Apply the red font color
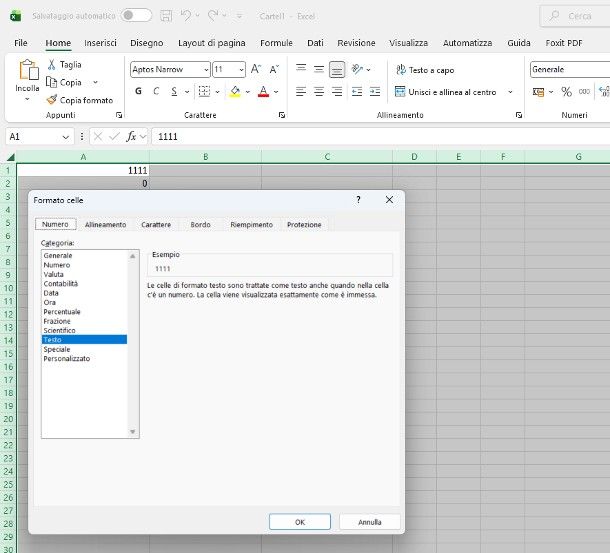This screenshot has height=553, width=610. pyautogui.click(x=263, y=91)
